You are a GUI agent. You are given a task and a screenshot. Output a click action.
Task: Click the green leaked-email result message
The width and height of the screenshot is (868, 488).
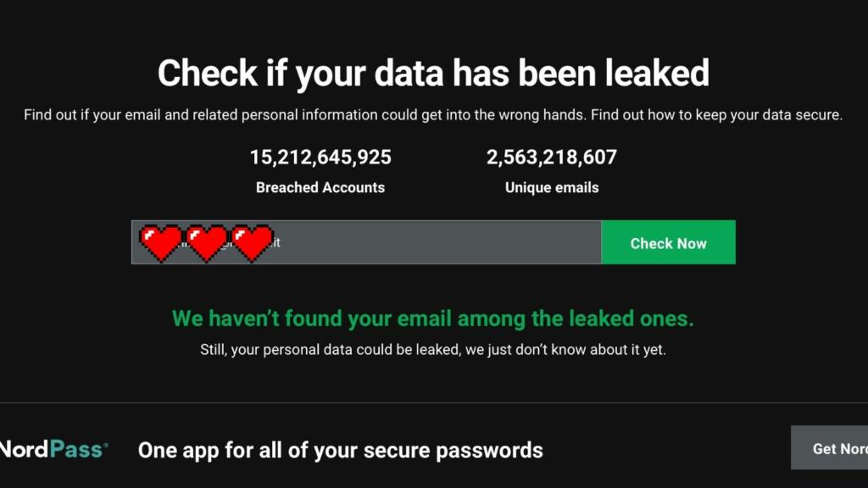click(x=433, y=319)
